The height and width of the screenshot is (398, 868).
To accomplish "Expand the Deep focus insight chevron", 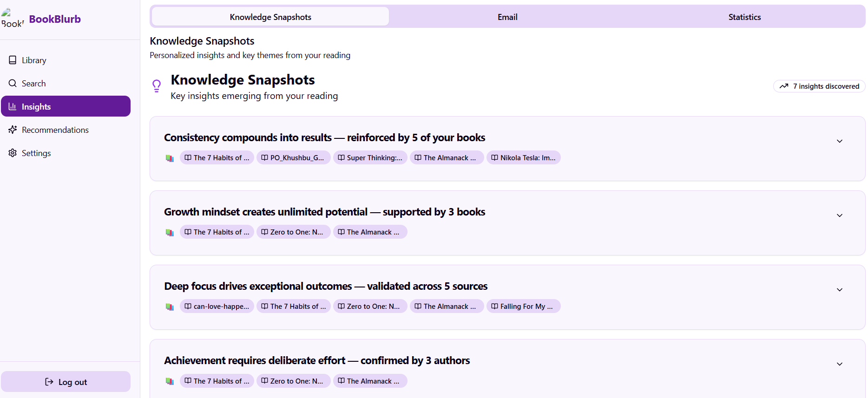I will point(839,290).
